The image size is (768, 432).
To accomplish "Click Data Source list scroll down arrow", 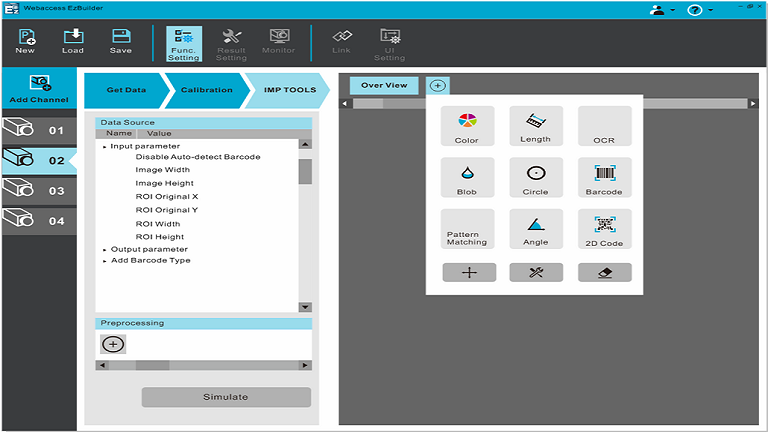I will 305,307.
